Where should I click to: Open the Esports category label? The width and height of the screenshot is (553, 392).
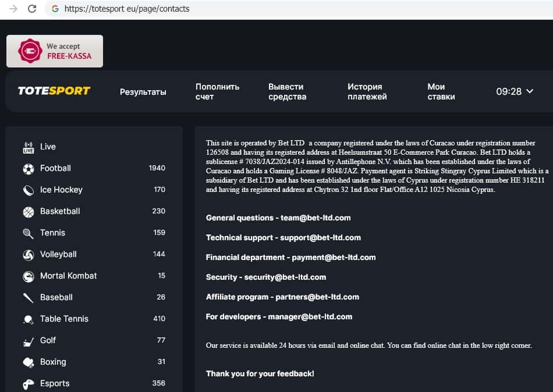(x=55, y=383)
